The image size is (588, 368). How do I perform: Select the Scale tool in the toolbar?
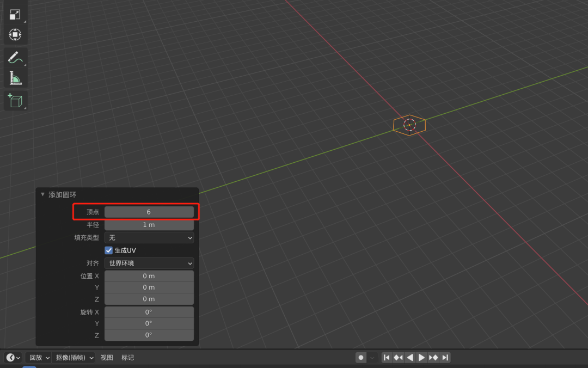15,15
